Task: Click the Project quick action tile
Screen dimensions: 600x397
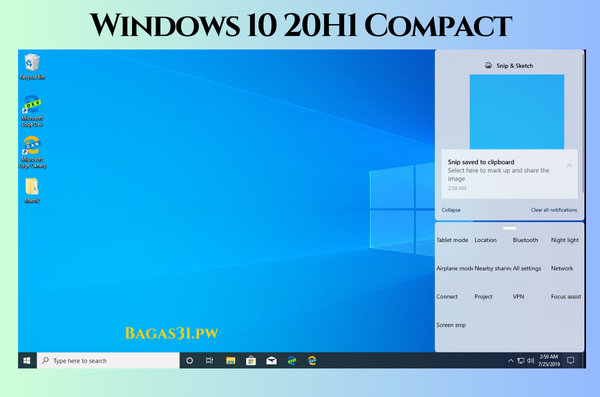Action: click(484, 297)
